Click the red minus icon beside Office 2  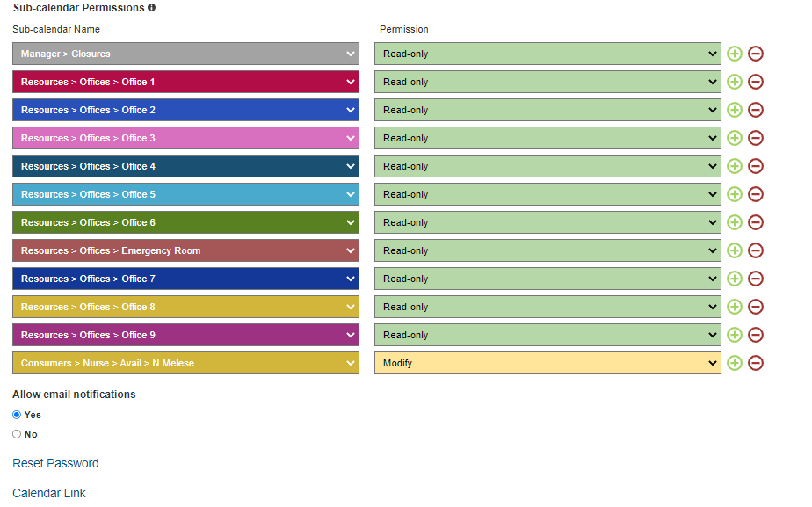pos(756,110)
